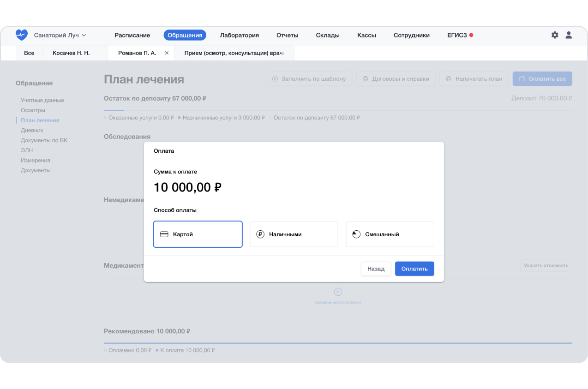Click the Назад button
Screen dimensions: 588x389
[376, 269]
